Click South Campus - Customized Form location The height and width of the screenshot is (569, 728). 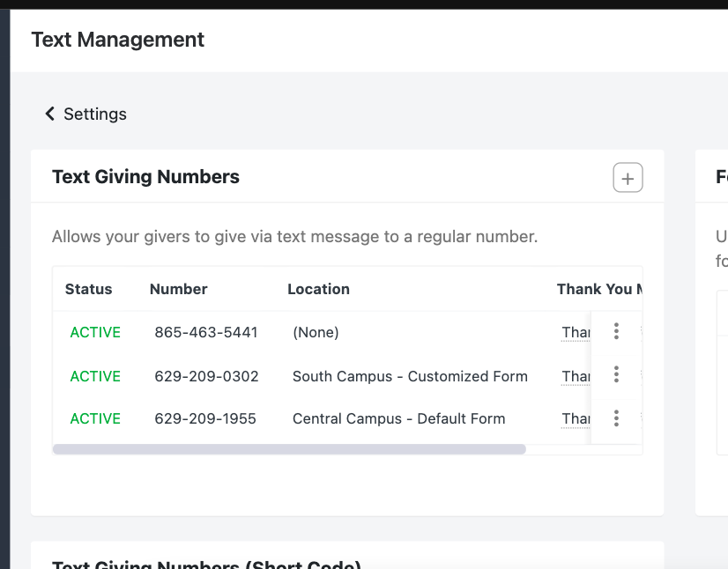(410, 376)
